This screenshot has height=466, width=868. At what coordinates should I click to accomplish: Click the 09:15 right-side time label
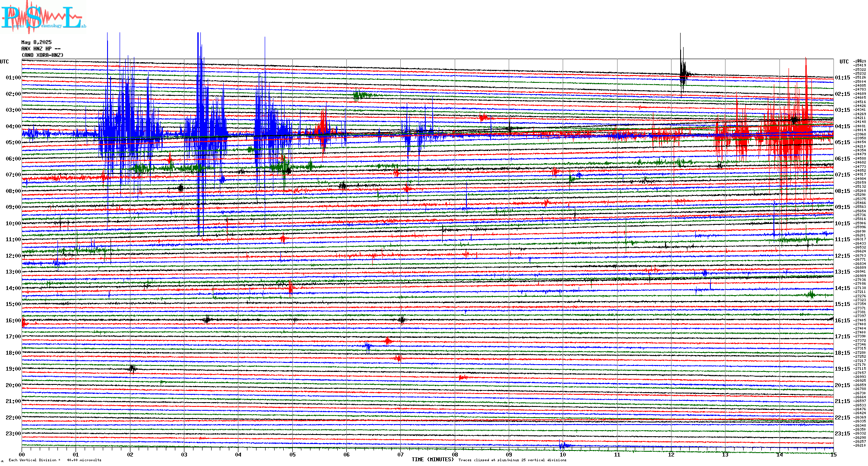pos(842,207)
